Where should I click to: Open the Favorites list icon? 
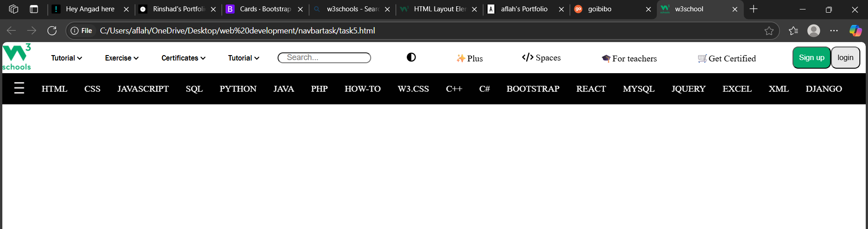(793, 31)
